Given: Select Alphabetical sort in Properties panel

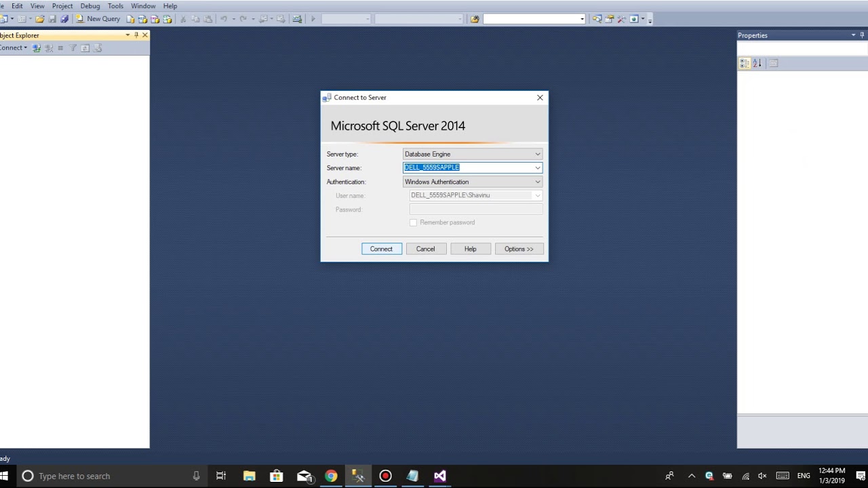Looking at the screenshot, I should pyautogui.click(x=757, y=63).
